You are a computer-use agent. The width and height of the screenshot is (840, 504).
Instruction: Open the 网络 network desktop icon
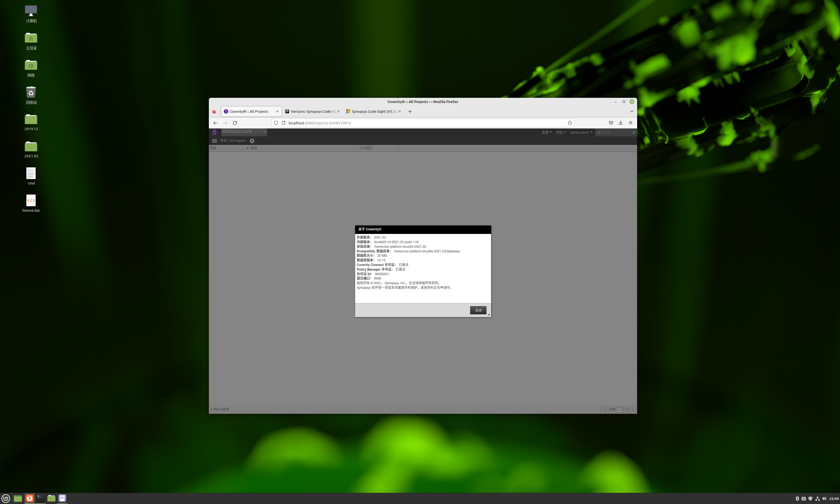tap(31, 68)
